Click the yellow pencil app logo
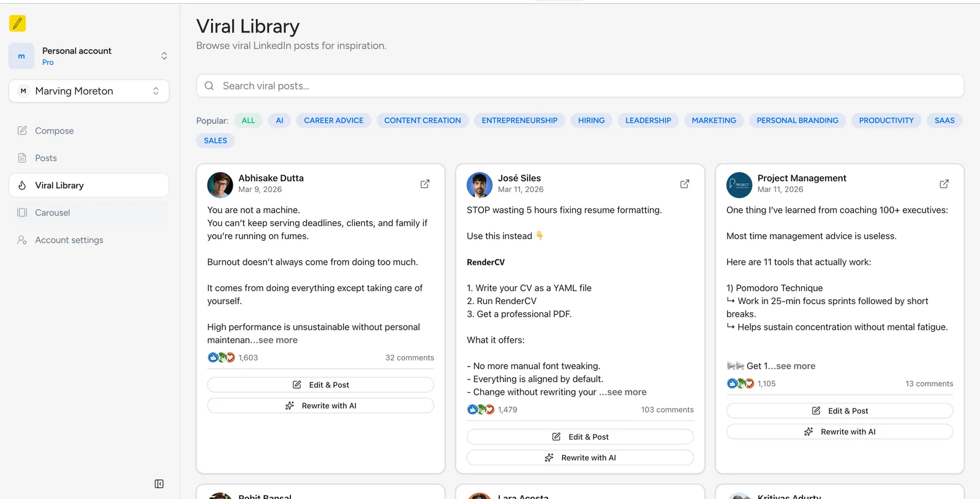Screen dimensions: 980x499 tap(18, 23)
